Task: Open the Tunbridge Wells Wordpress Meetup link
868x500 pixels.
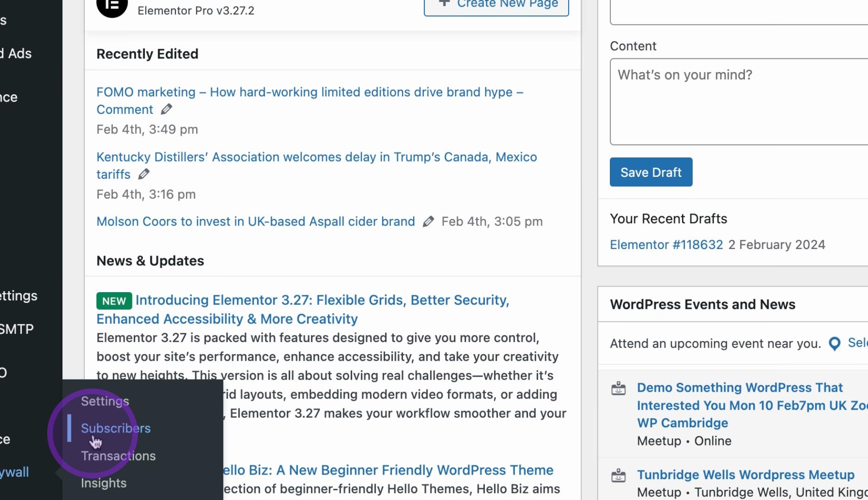Action: (745, 475)
